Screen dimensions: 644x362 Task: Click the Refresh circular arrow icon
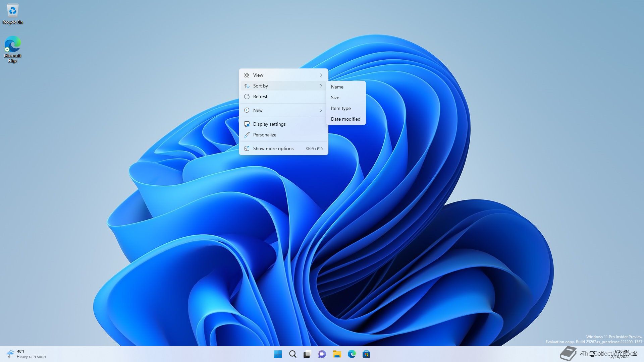click(x=247, y=97)
